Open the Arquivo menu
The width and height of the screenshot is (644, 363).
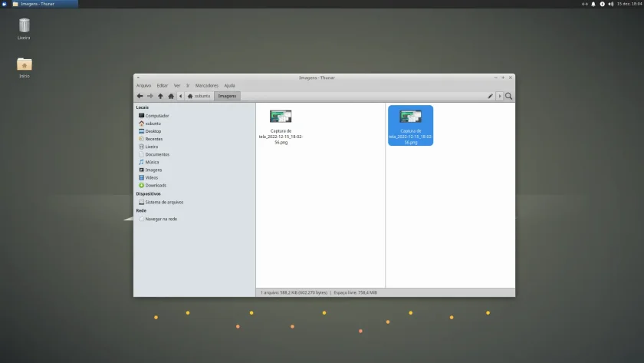coord(144,85)
